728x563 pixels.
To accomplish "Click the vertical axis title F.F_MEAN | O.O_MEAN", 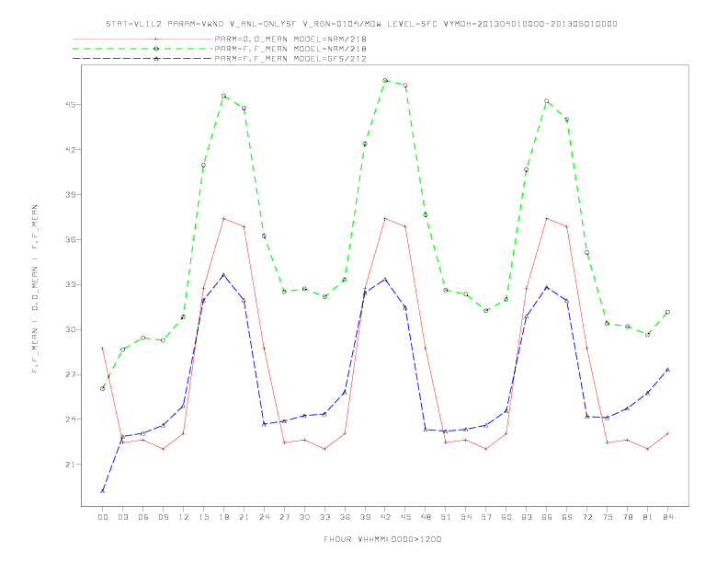I will point(35,289).
